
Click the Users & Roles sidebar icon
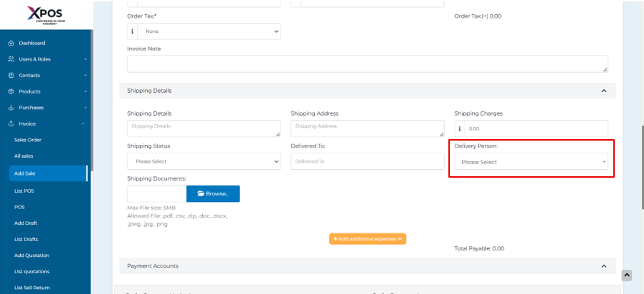11,59
